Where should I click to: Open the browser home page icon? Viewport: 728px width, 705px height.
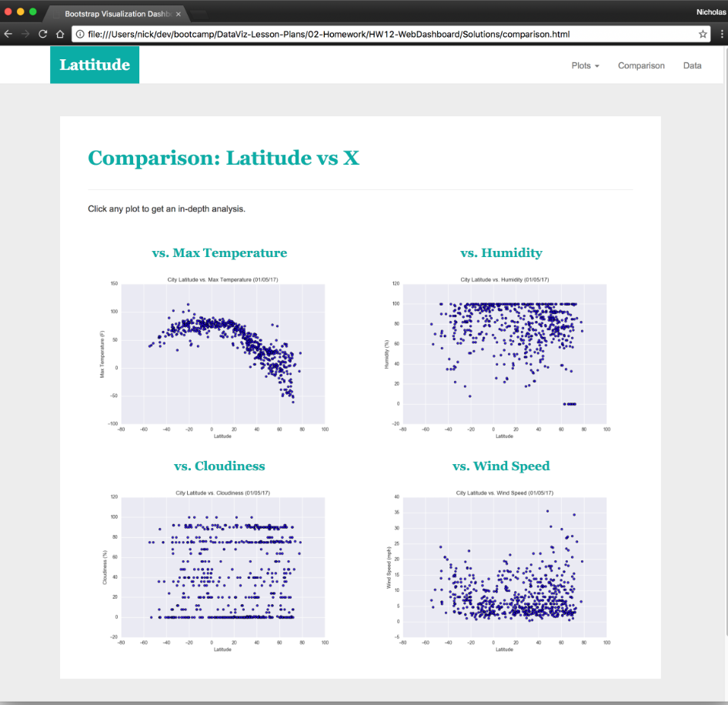coord(60,34)
